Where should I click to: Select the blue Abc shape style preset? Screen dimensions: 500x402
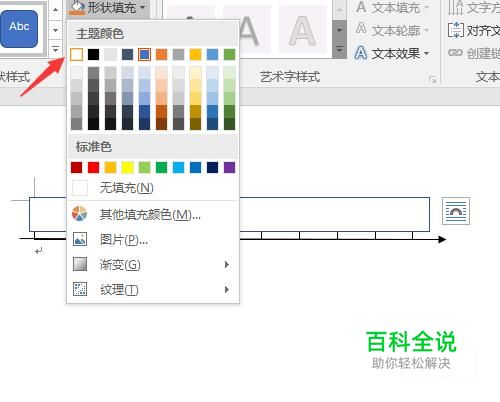[x=19, y=28]
